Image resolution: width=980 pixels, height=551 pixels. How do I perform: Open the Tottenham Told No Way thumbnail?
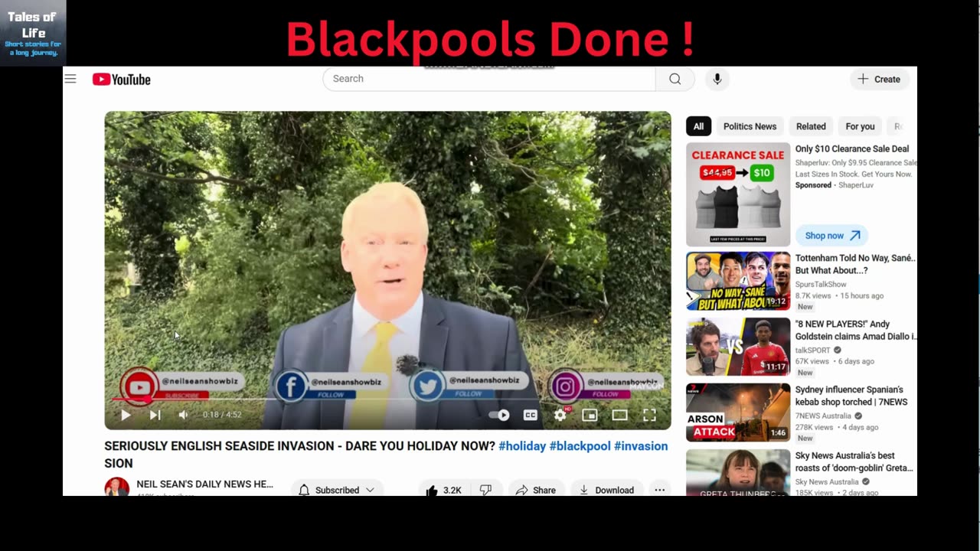[738, 281]
